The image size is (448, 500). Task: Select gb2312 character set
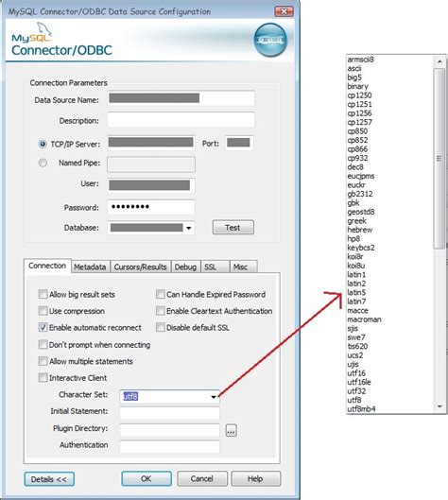(x=360, y=194)
